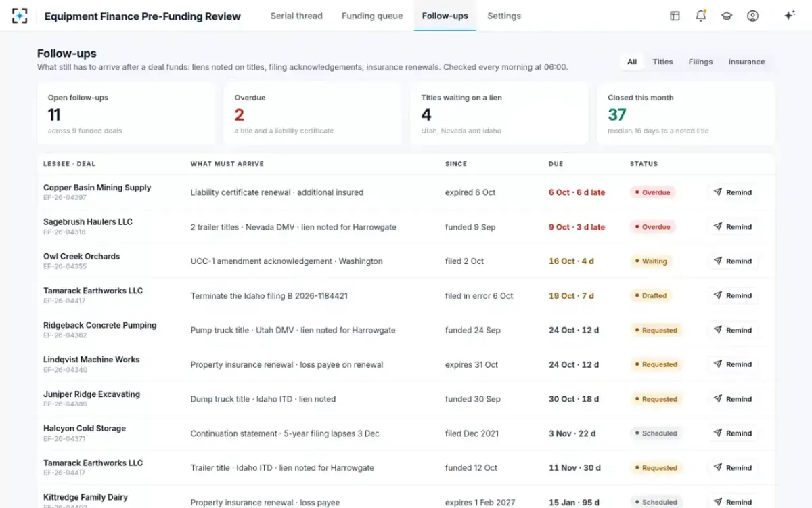This screenshot has width=812, height=508.
Task: Sort by Lessee · Deal column
Action: [69, 164]
